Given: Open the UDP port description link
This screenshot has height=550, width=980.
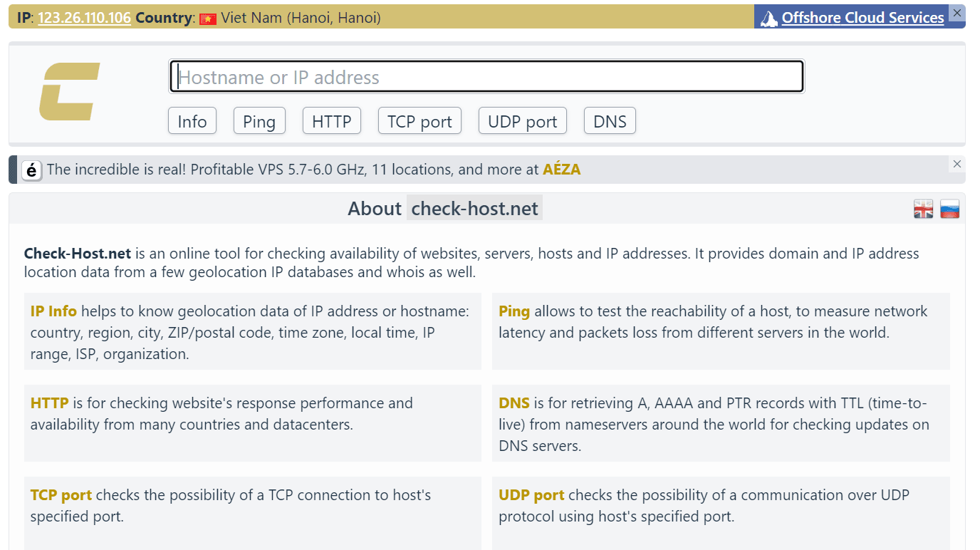Looking at the screenshot, I should tap(531, 495).
